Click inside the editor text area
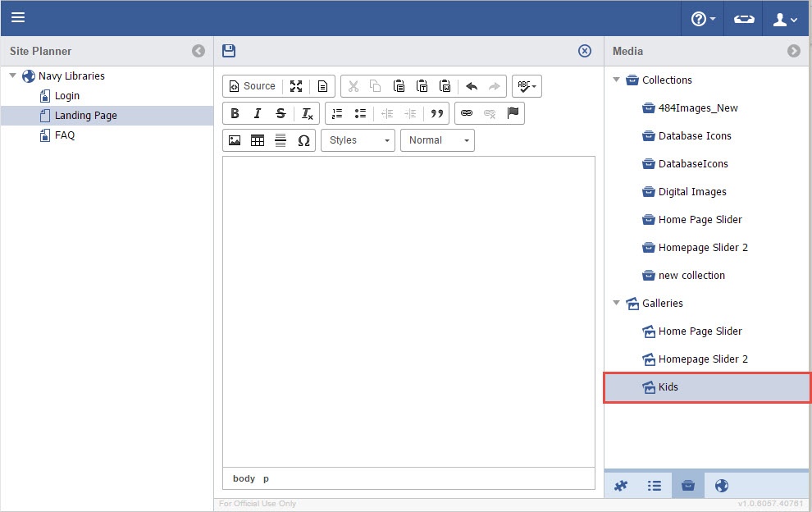This screenshot has width=812, height=512. pos(408,312)
